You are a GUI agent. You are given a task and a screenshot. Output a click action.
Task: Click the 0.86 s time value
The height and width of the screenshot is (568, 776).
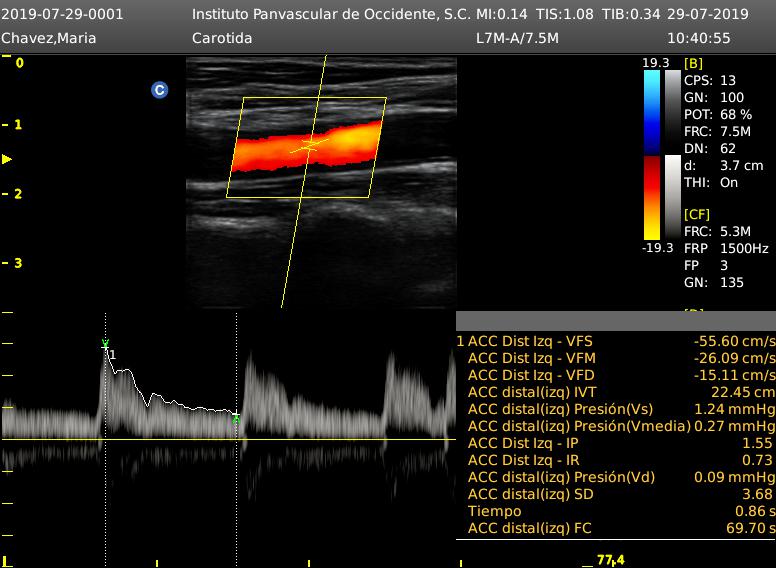point(754,511)
